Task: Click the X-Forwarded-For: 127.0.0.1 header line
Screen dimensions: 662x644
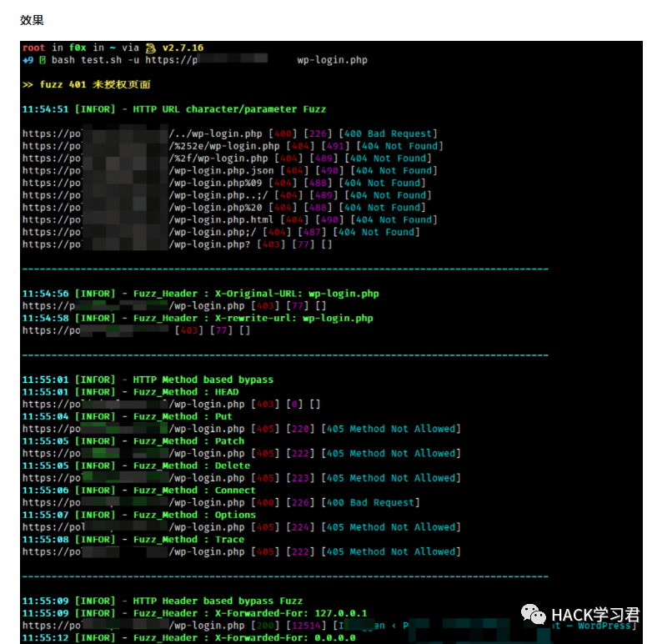Action: pyautogui.click(x=194, y=613)
